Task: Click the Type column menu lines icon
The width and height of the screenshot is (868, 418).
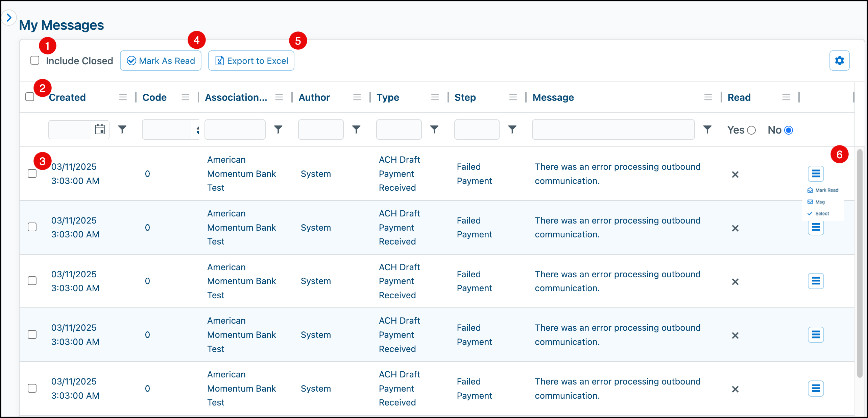Action: [x=435, y=97]
